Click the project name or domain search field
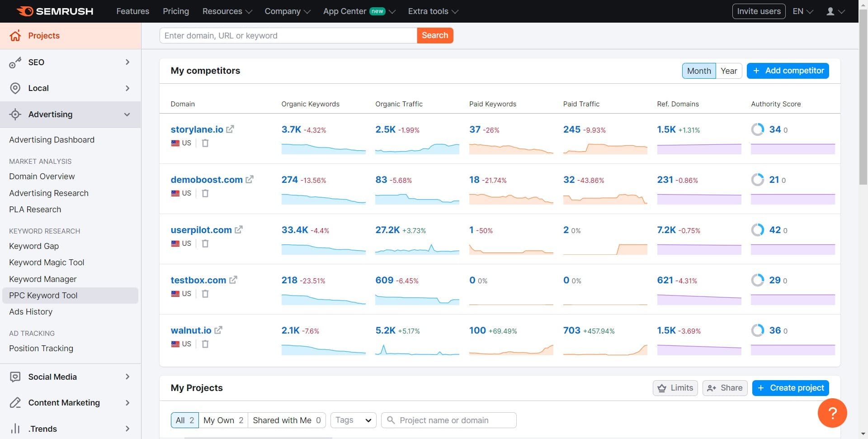This screenshot has height=439, width=868. pyautogui.click(x=448, y=420)
